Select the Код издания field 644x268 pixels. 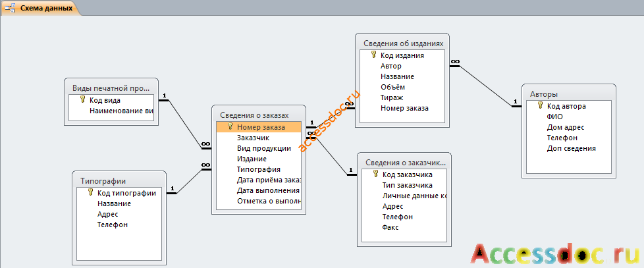click(402, 55)
